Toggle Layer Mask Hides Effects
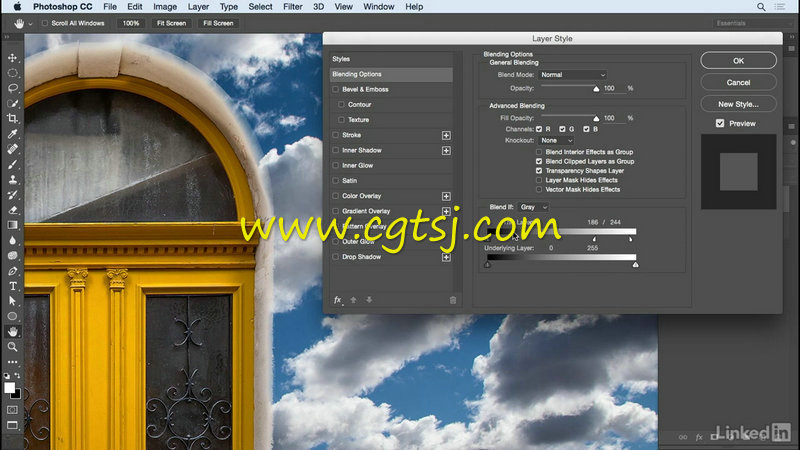 (x=539, y=180)
